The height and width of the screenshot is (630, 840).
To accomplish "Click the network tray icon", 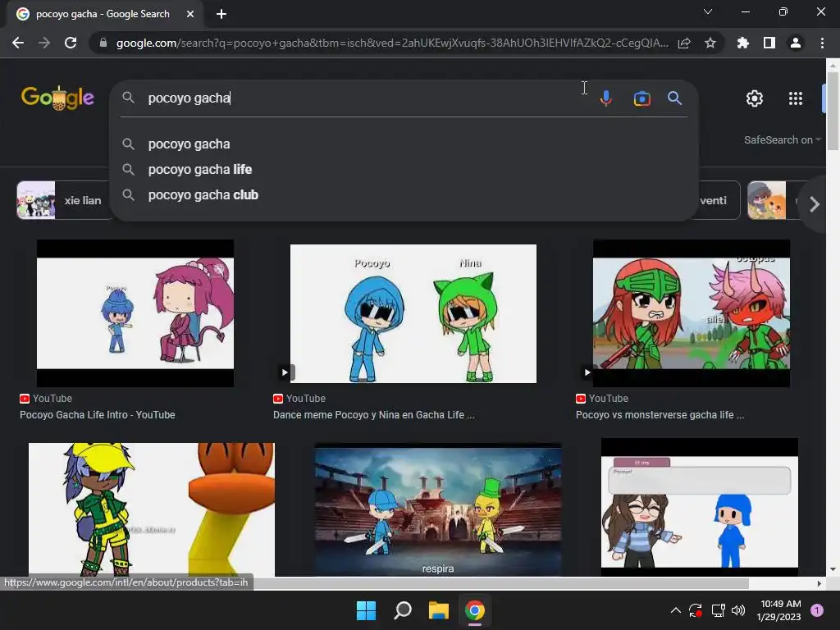I will click(x=718, y=610).
